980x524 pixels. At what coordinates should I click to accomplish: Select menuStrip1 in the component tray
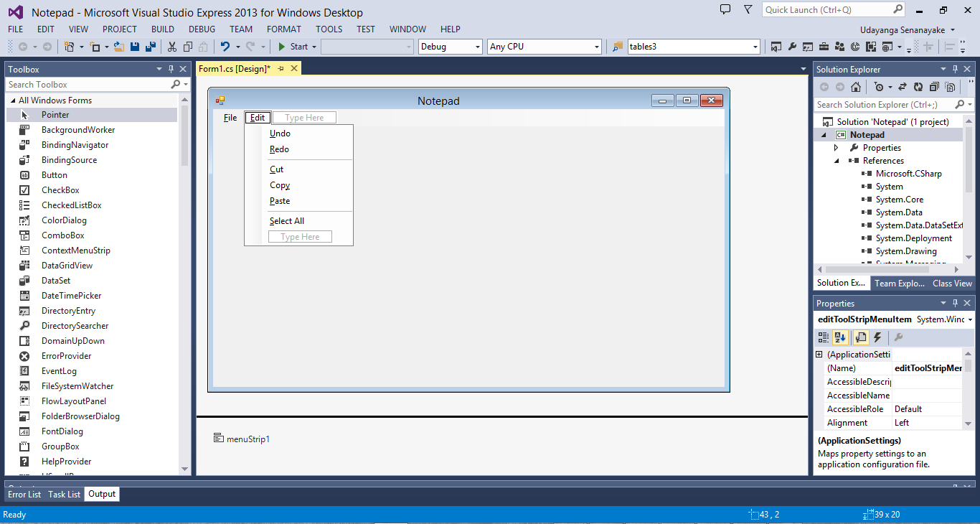pos(242,439)
